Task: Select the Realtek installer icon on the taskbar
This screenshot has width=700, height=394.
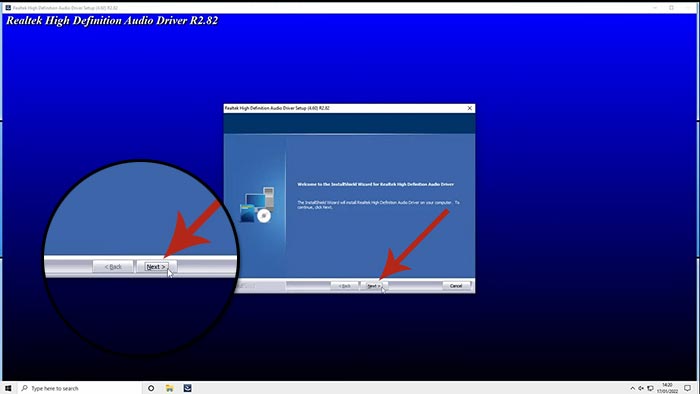Action: click(x=188, y=388)
